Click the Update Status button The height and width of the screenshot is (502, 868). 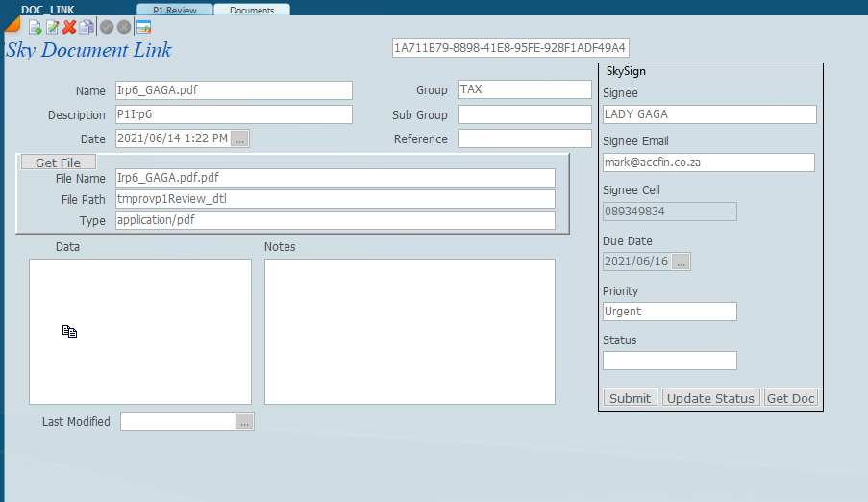click(710, 398)
